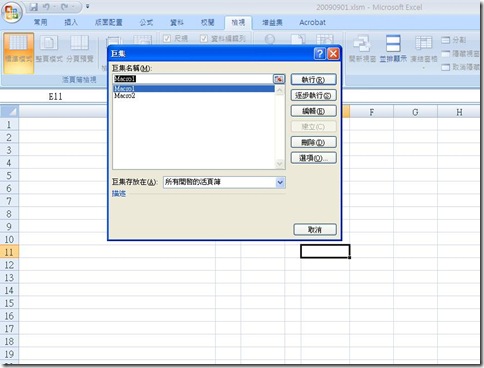Select the 檢視 ribbon tab
This screenshot has width=484, height=368.
[238, 23]
